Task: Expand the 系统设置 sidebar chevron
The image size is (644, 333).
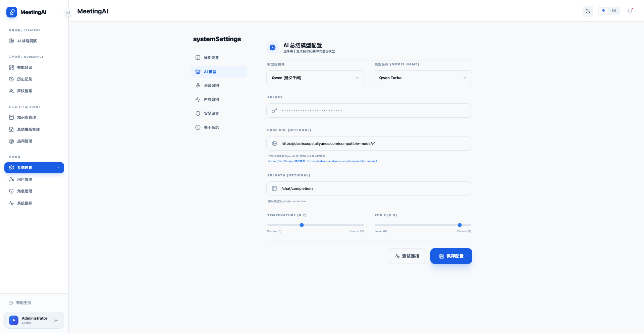Action: tap(58, 168)
